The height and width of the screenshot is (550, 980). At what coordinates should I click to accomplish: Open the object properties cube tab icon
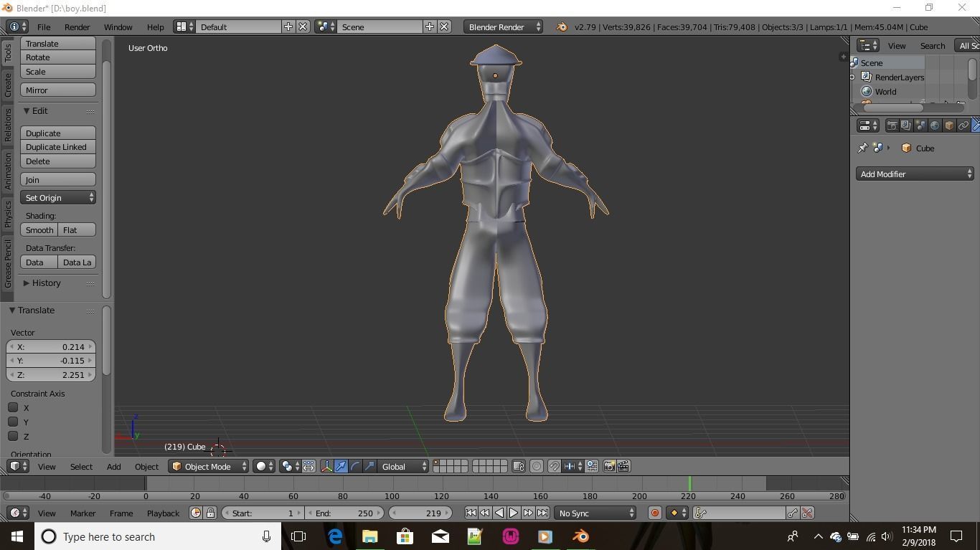tap(949, 125)
